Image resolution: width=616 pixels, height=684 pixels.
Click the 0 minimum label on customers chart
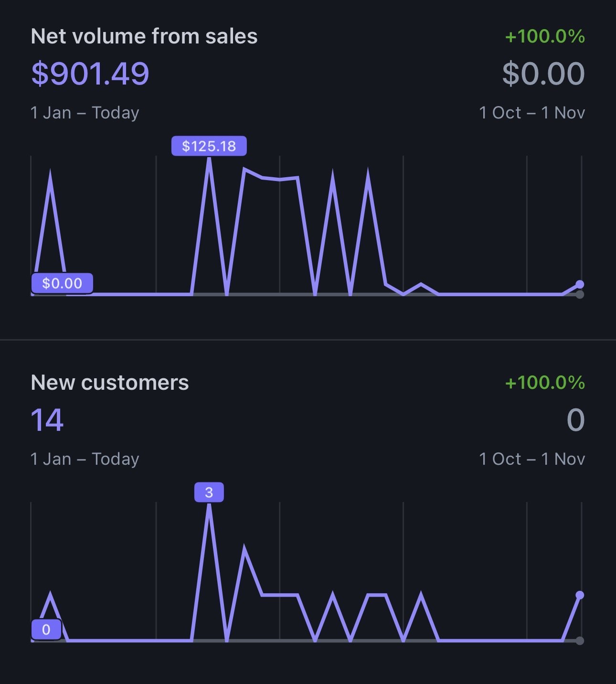click(46, 630)
